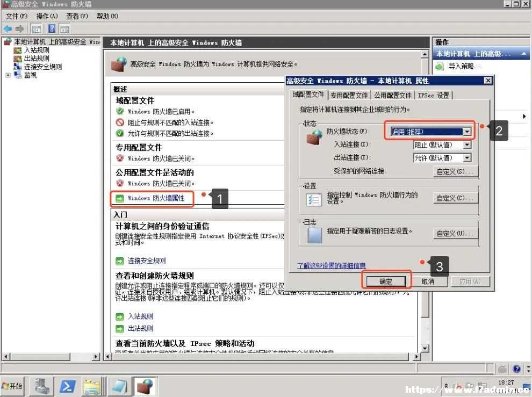Click the left tree horizontal scroll right arrow
The image size is (532, 397).
click(x=96, y=356)
